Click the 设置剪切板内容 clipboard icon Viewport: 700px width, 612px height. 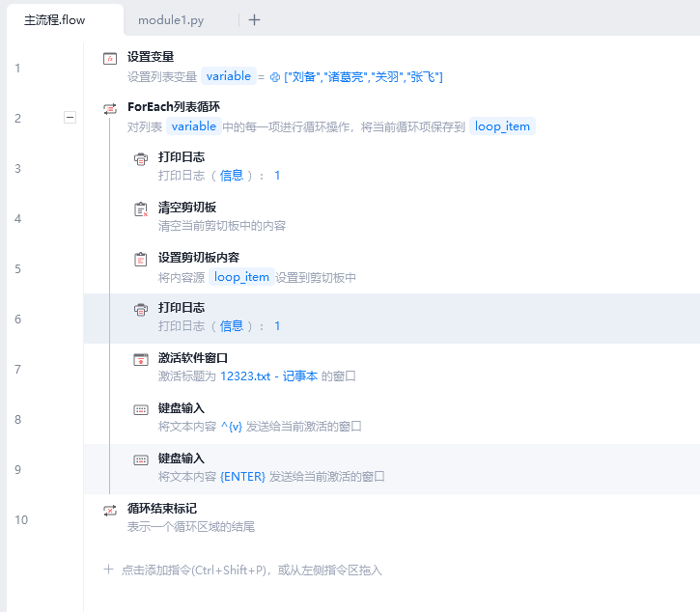(141, 259)
